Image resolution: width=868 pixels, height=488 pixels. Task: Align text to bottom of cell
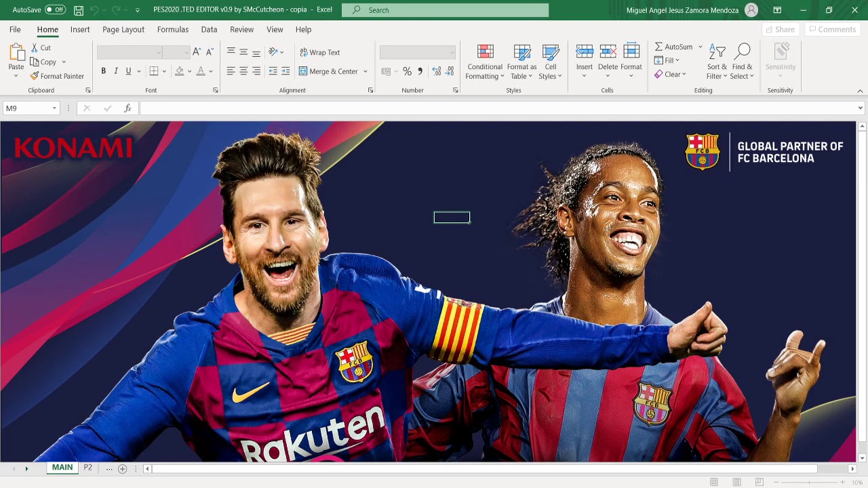click(x=256, y=52)
